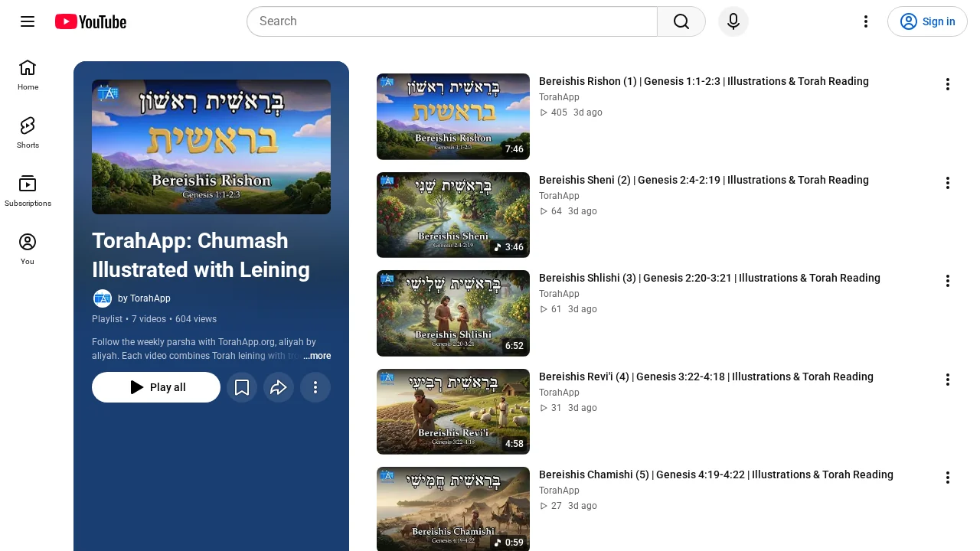Open action menu for Bereishis Revi'i video
The height and width of the screenshot is (551, 980).
[947, 380]
